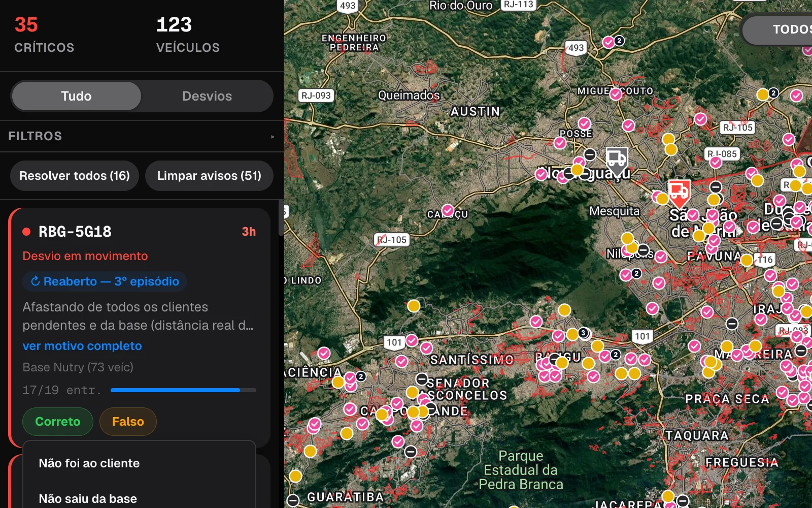Screen dimensions: 812x508
Task: Click the 116 road shield near Pavuna
Action: [x=765, y=260]
